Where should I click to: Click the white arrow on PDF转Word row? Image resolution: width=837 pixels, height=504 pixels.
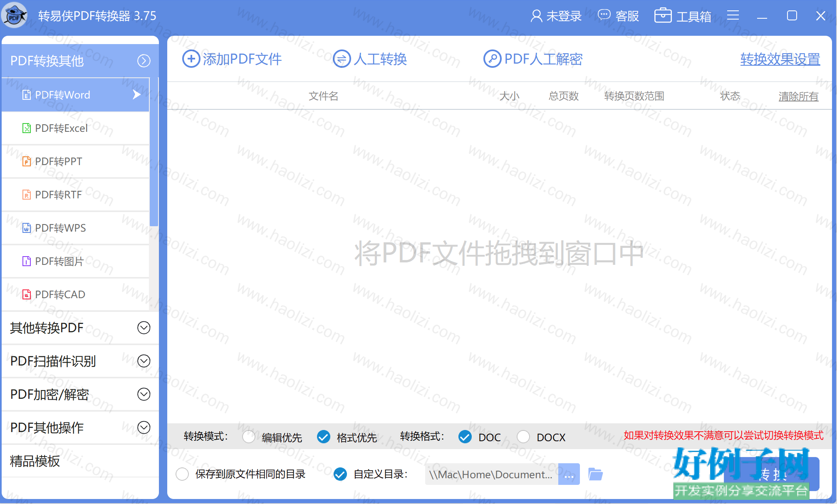coord(136,95)
